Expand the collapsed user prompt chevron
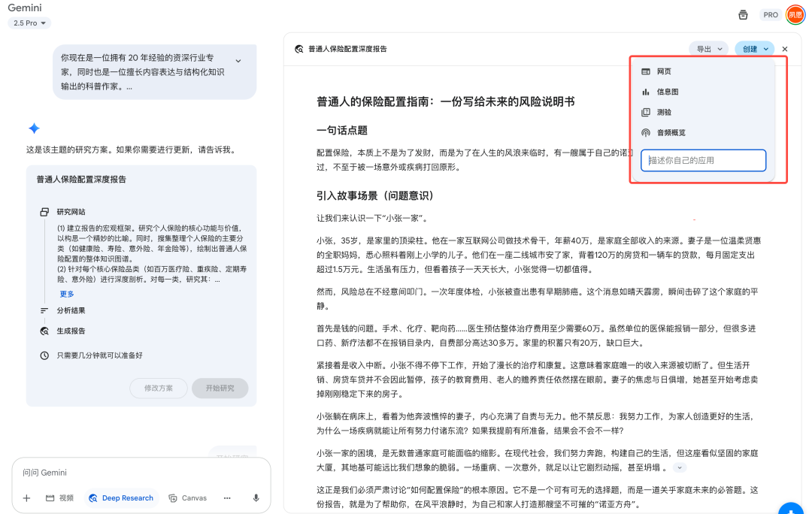 [x=240, y=62]
